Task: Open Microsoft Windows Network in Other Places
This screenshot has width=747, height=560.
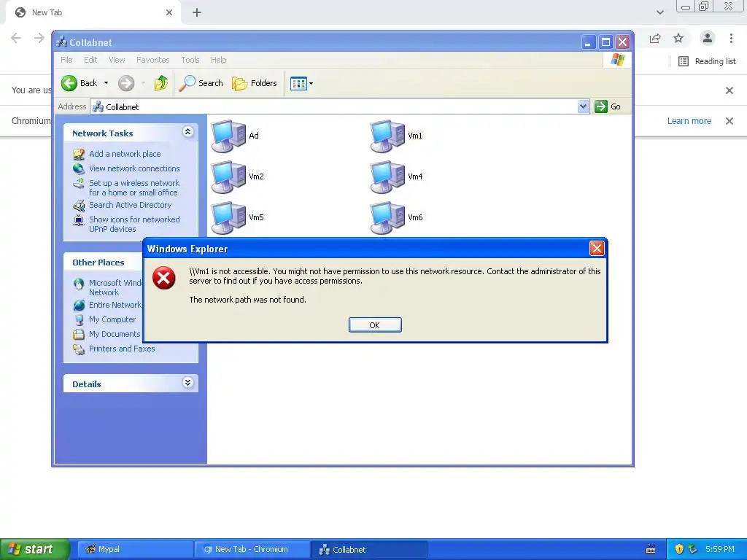Action: click(x=116, y=287)
